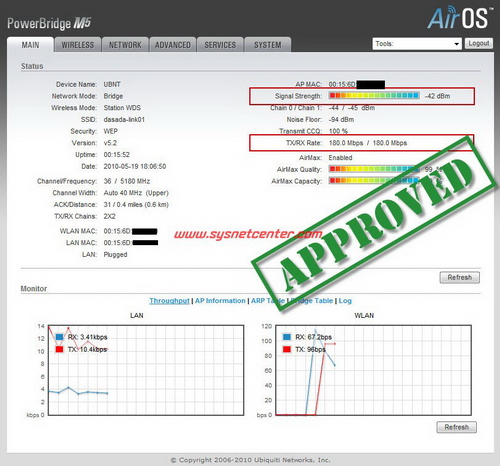Open the Throughput monitor link
The height and width of the screenshot is (466, 500).
(169, 301)
